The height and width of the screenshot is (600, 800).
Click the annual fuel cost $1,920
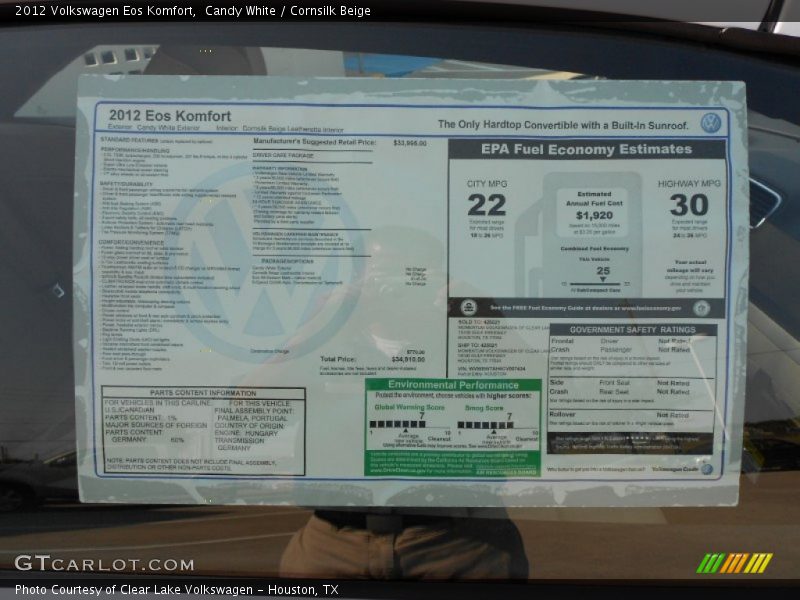click(x=594, y=215)
